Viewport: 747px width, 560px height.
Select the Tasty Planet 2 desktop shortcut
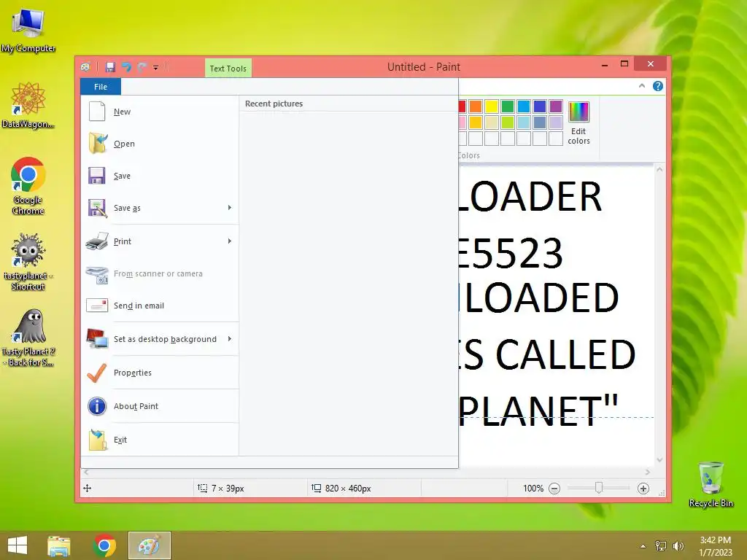28,338
